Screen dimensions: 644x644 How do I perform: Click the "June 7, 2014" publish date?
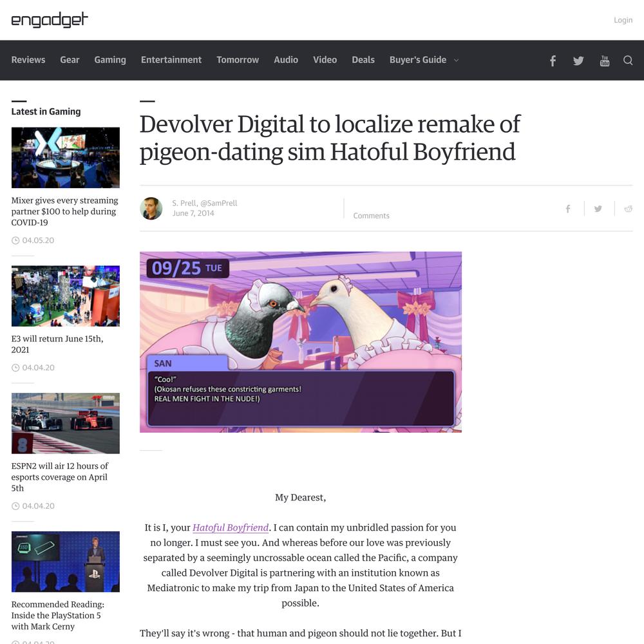point(193,213)
